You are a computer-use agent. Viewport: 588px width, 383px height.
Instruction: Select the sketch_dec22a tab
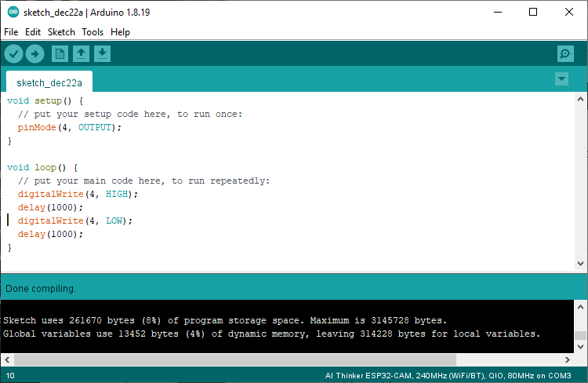tap(49, 82)
